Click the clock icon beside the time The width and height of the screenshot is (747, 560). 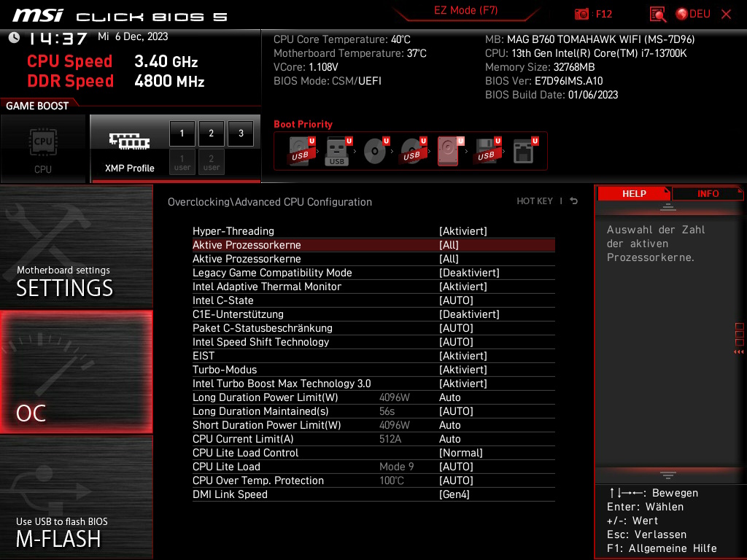tap(15, 38)
